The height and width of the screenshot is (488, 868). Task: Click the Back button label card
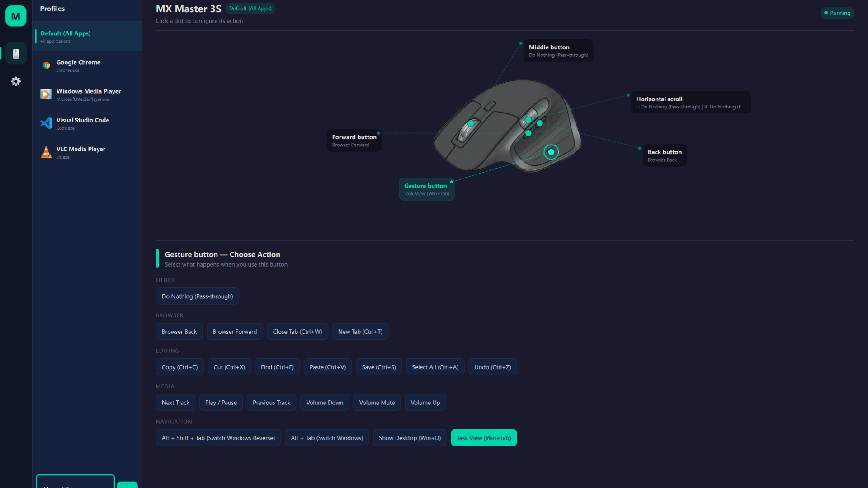point(664,155)
